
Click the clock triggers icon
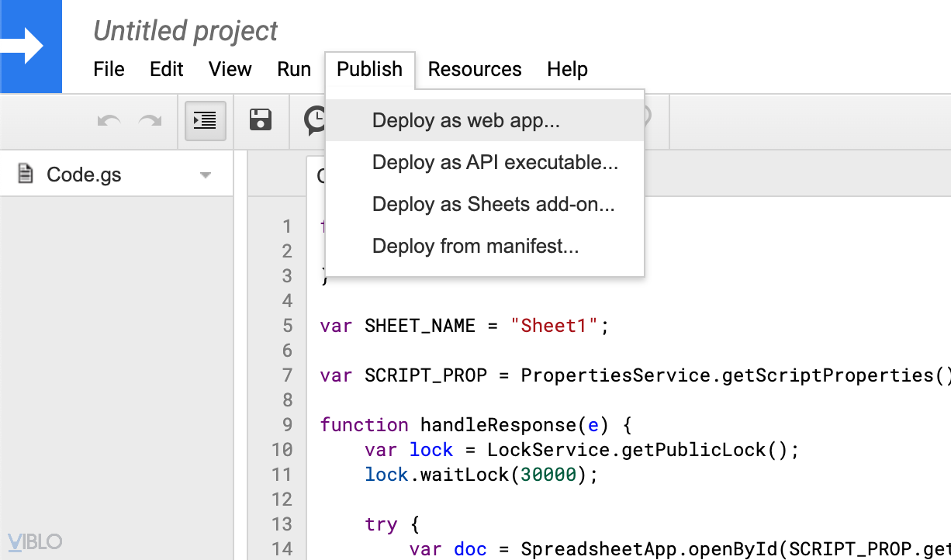click(x=315, y=120)
